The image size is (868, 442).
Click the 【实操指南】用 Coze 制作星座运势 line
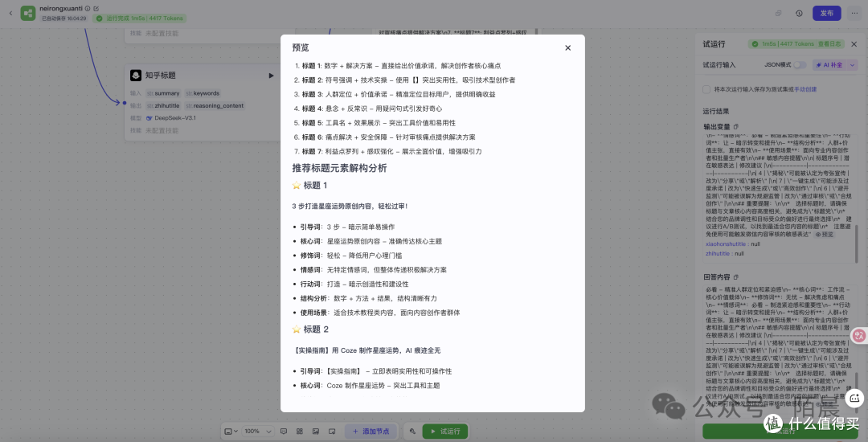tap(367, 350)
